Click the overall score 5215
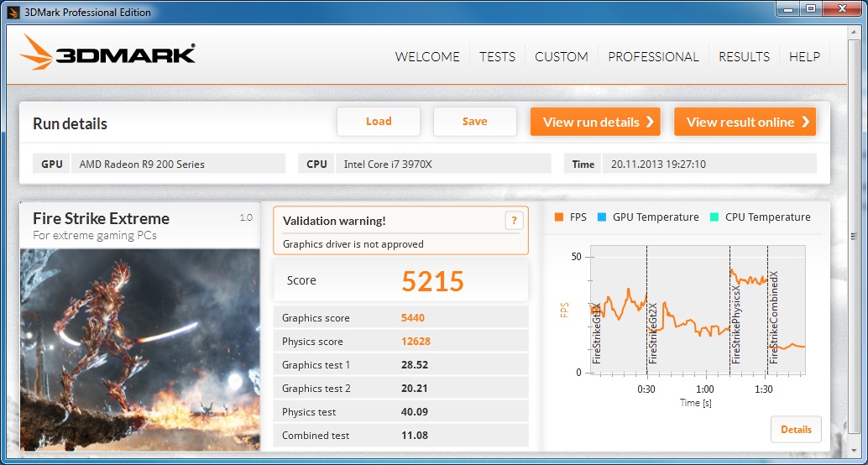 click(432, 281)
